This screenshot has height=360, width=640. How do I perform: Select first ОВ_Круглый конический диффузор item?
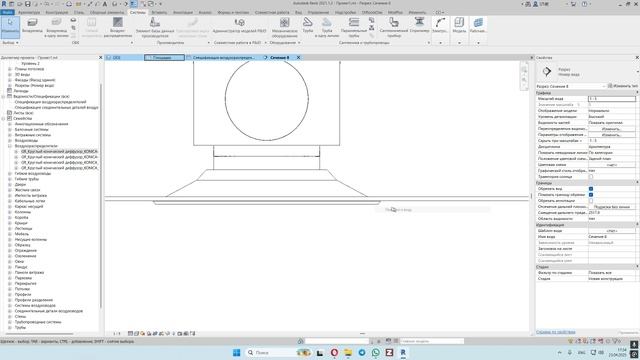pos(60,151)
